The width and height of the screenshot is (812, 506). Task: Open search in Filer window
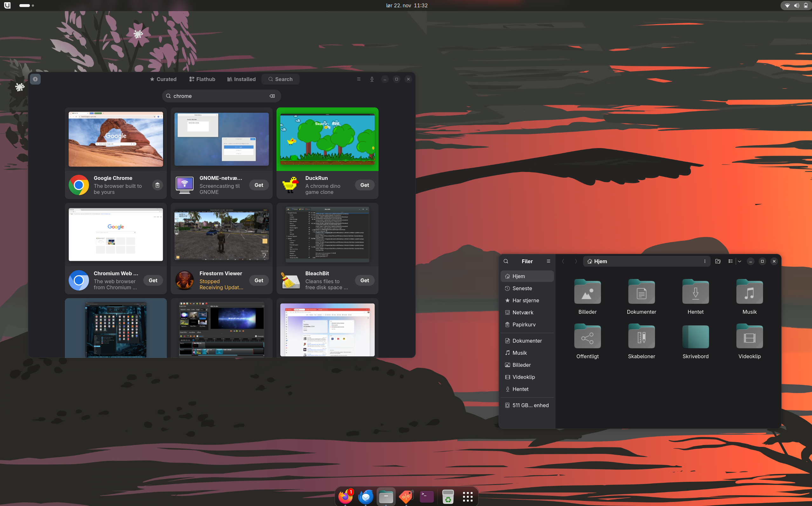pos(506,261)
